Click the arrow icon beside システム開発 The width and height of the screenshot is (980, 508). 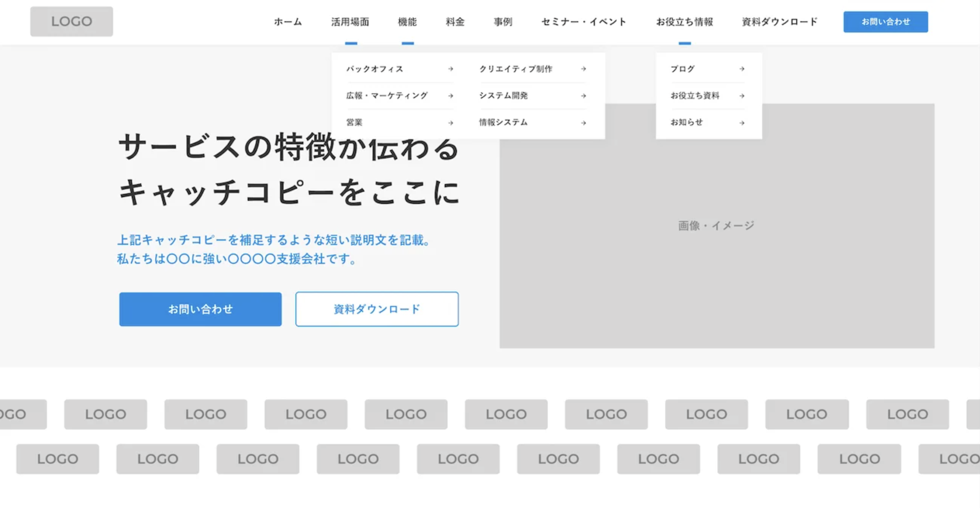583,96
